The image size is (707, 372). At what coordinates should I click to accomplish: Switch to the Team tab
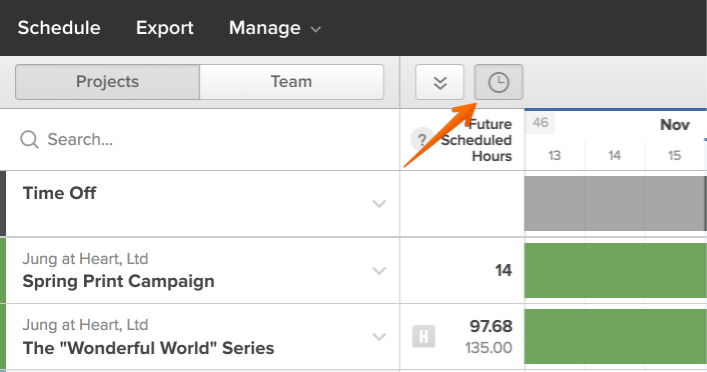(291, 82)
